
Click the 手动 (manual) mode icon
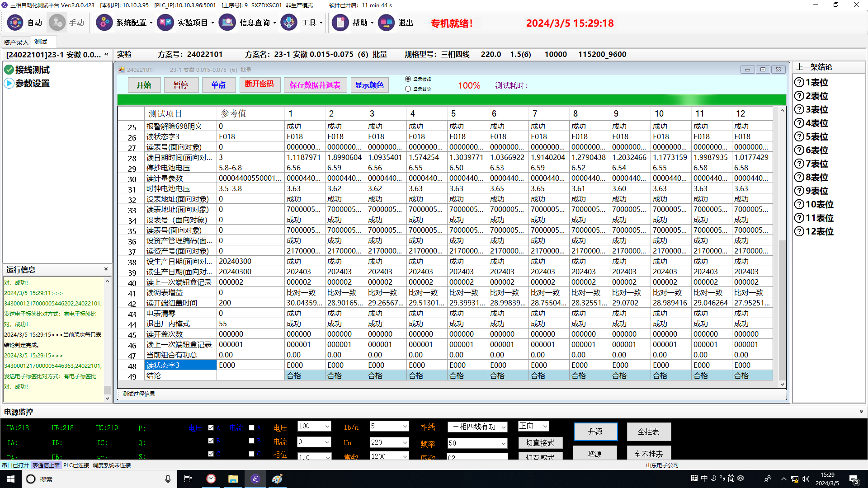point(57,23)
